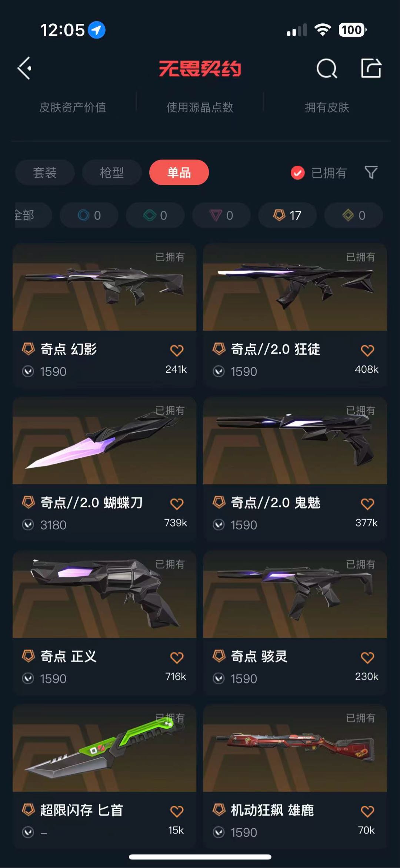The width and height of the screenshot is (400, 868).
Task: Open 拥有皮肤 section
Action: pyautogui.click(x=327, y=107)
